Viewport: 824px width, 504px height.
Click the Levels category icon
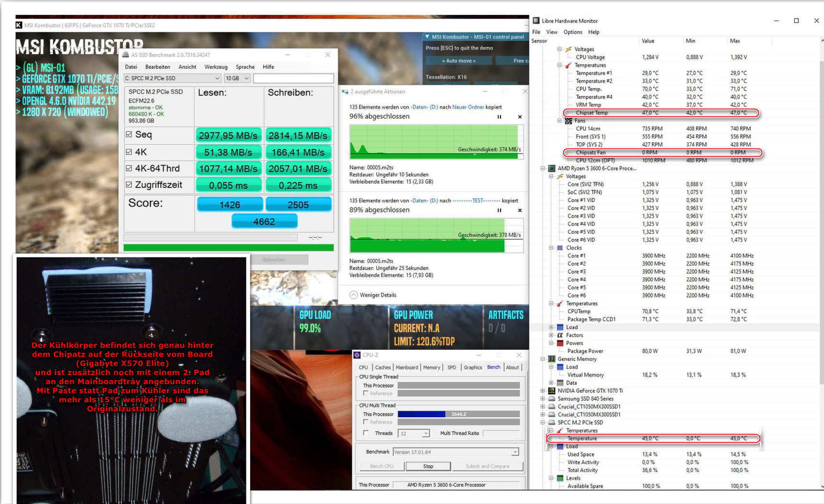coord(560,478)
